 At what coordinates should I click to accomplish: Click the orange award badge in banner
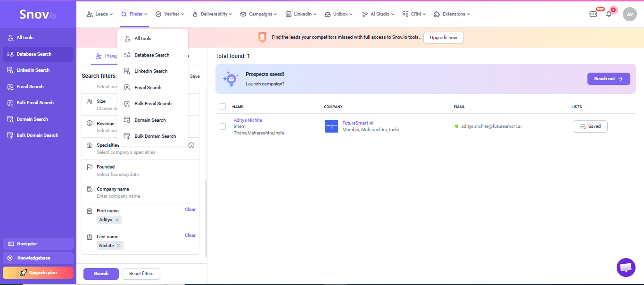coord(262,37)
